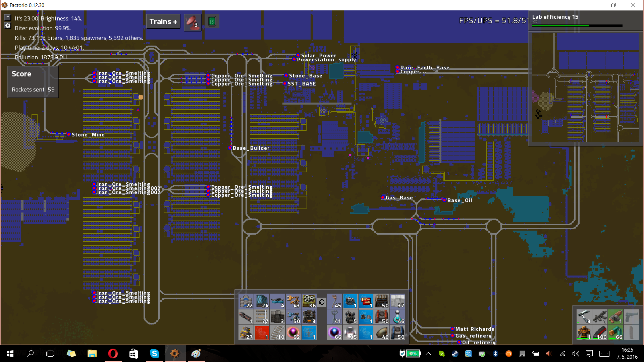Choose the straight rail stack of 77

(262, 317)
